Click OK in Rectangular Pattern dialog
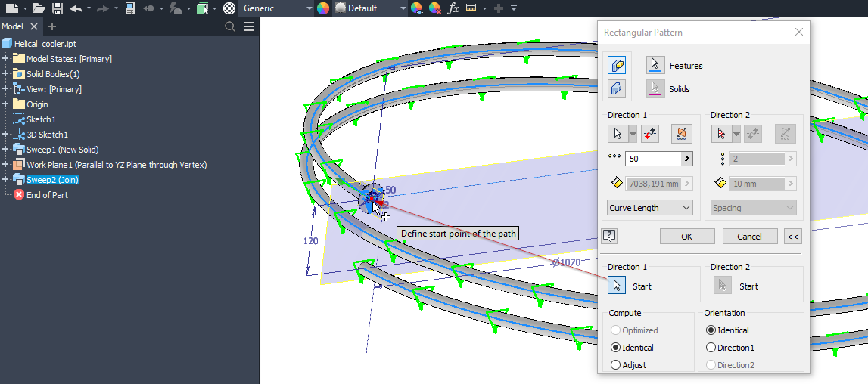The height and width of the screenshot is (384, 868). pyautogui.click(x=686, y=237)
